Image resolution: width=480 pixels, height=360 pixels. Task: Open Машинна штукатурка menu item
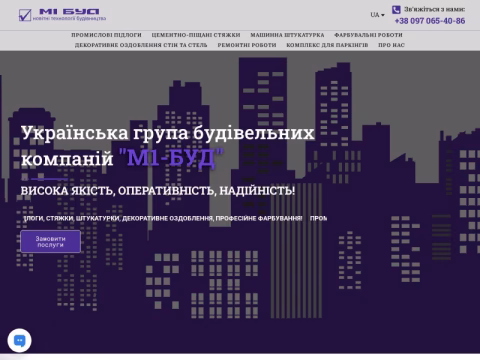(287, 35)
